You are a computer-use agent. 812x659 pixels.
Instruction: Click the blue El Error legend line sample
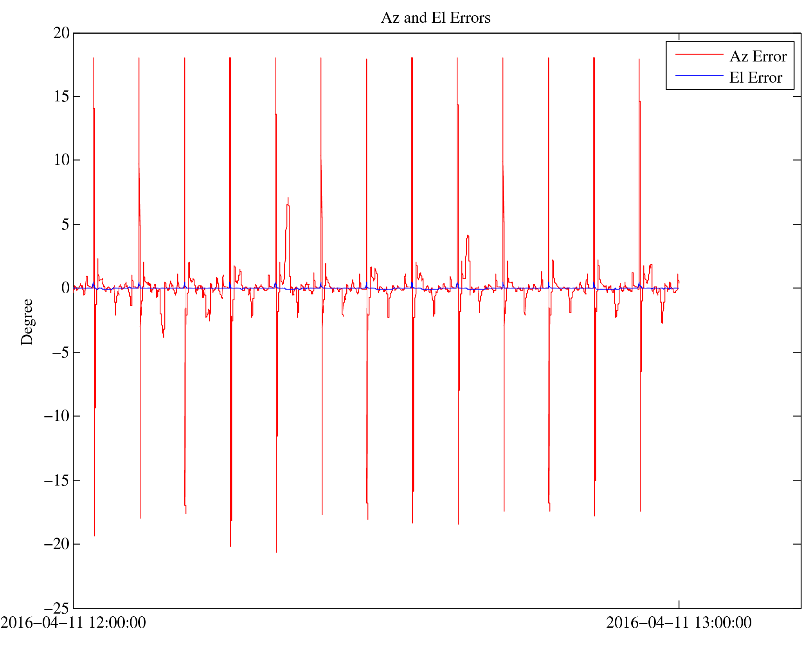(x=699, y=75)
